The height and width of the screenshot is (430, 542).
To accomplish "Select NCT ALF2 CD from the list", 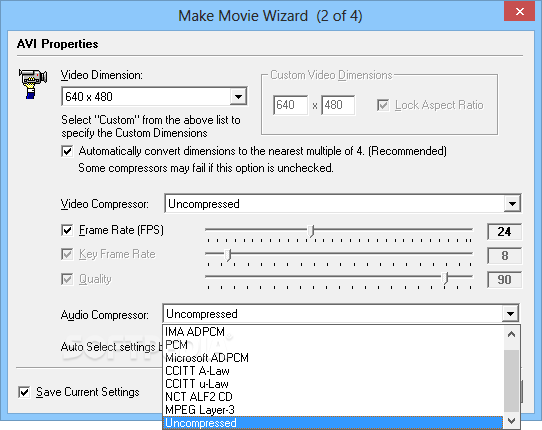I will 333,397.
